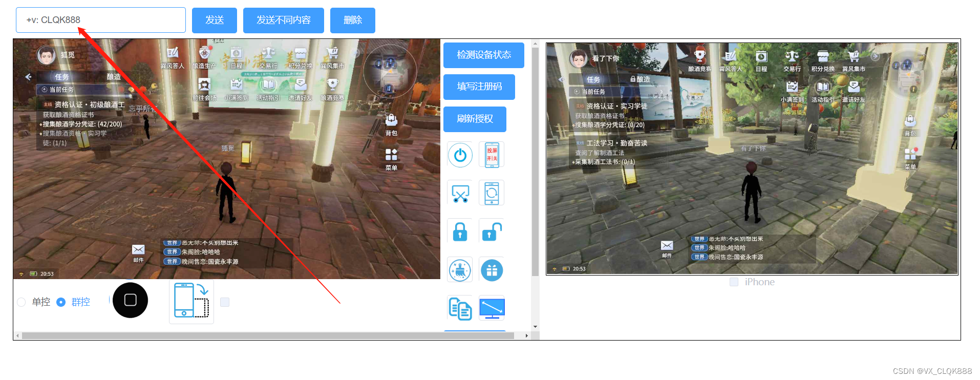Open 邮件 mail in the left game screen
Viewport: 980px width, 380px height.
point(138,253)
